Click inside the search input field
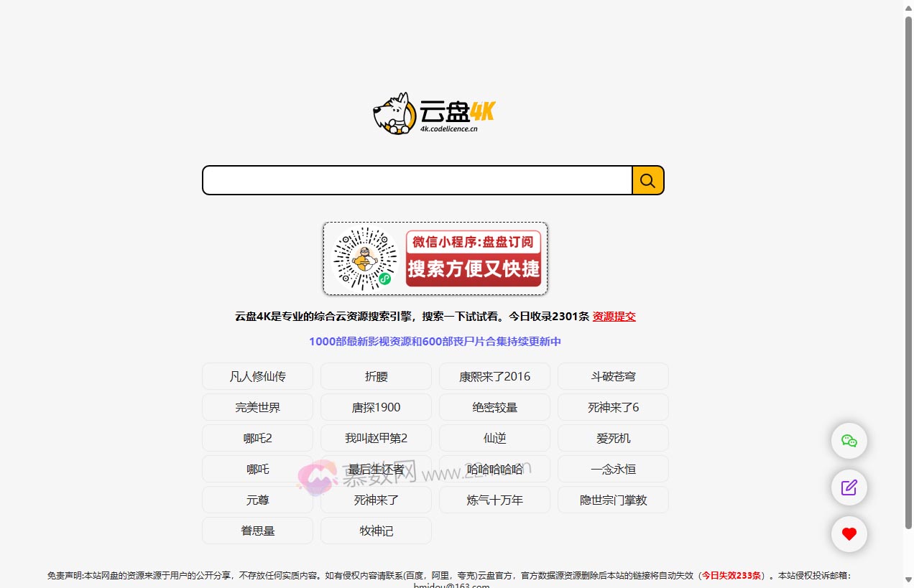 point(417,180)
